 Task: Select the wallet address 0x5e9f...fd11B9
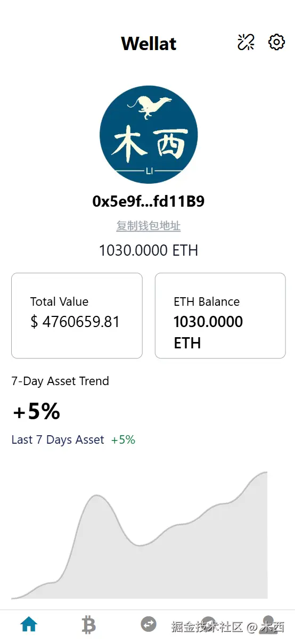149,201
